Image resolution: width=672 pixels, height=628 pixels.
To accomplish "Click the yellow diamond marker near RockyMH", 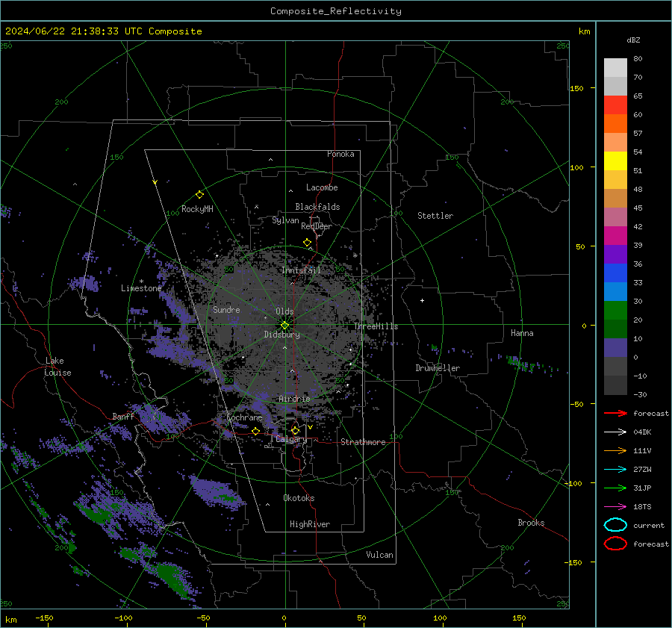I will coord(199,195).
